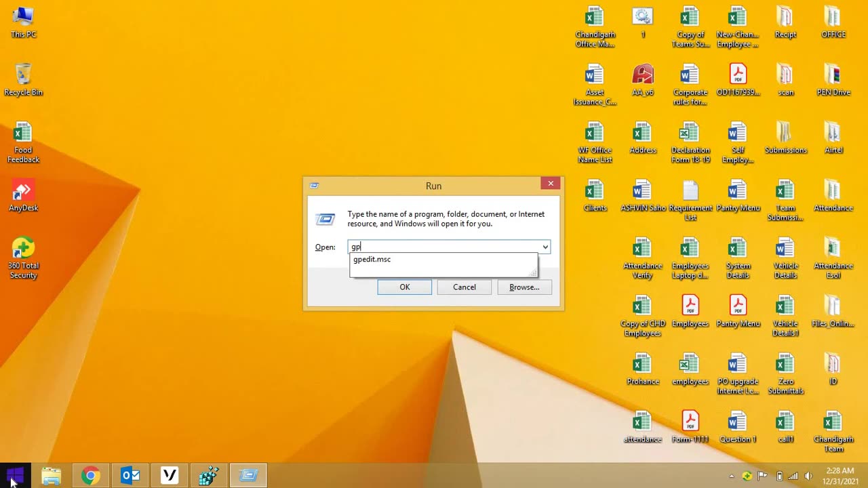Select the Question 1 Word document
868x488 pixels.
(x=738, y=427)
